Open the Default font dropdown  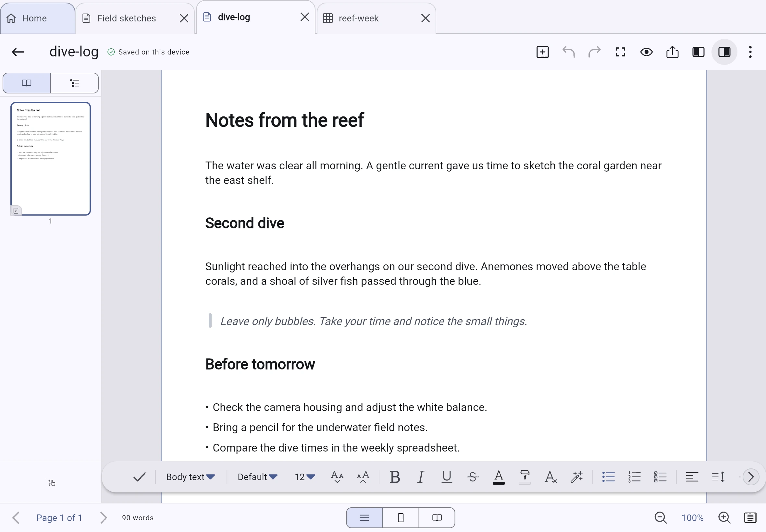tap(257, 477)
